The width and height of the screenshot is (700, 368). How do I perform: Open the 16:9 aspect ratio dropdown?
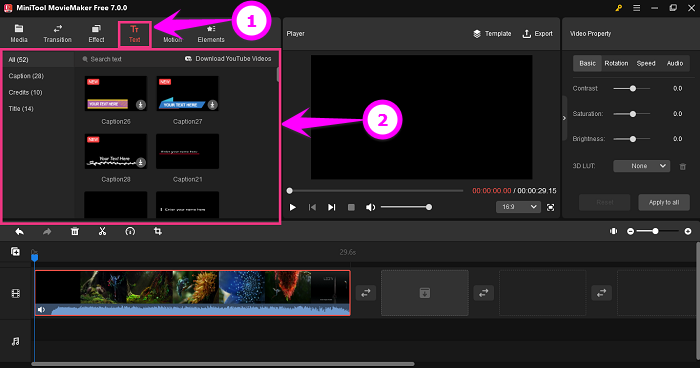pos(518,207)
